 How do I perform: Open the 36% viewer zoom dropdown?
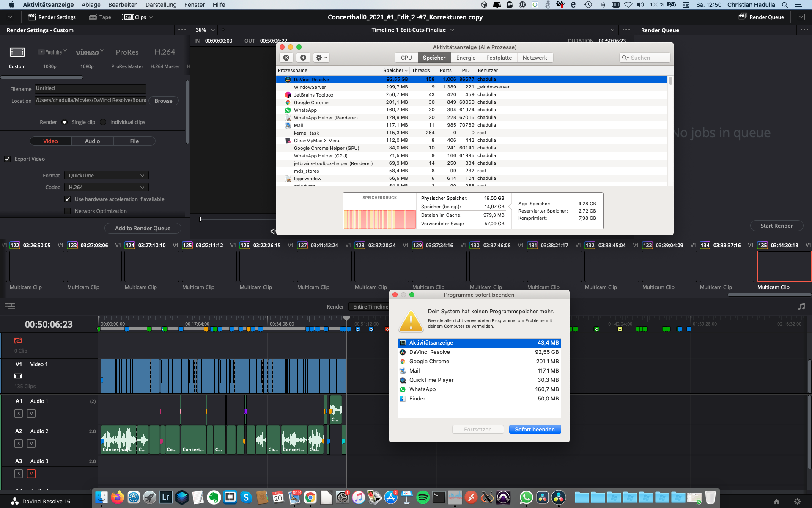tap(205, 30)
